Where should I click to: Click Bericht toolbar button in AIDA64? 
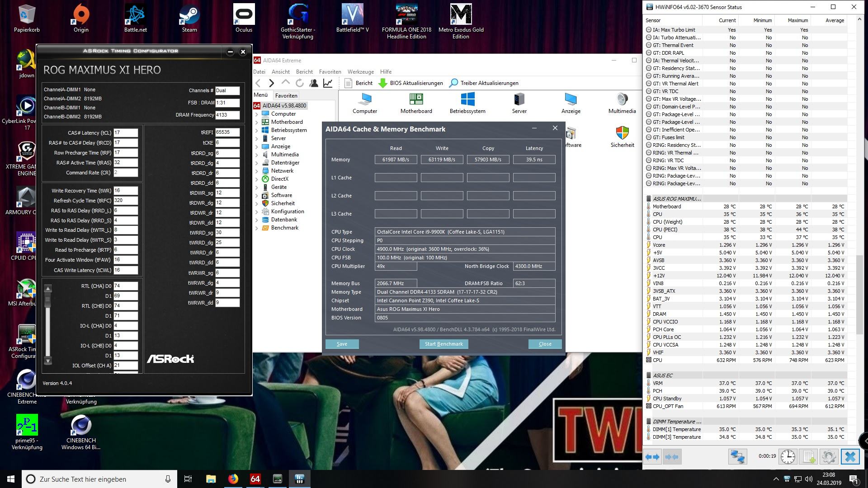359,83
